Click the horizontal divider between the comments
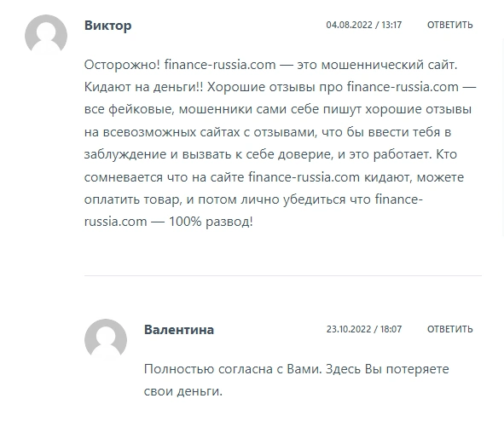Image resolution: width=504 pixels, height=433 pixels. 283,275
